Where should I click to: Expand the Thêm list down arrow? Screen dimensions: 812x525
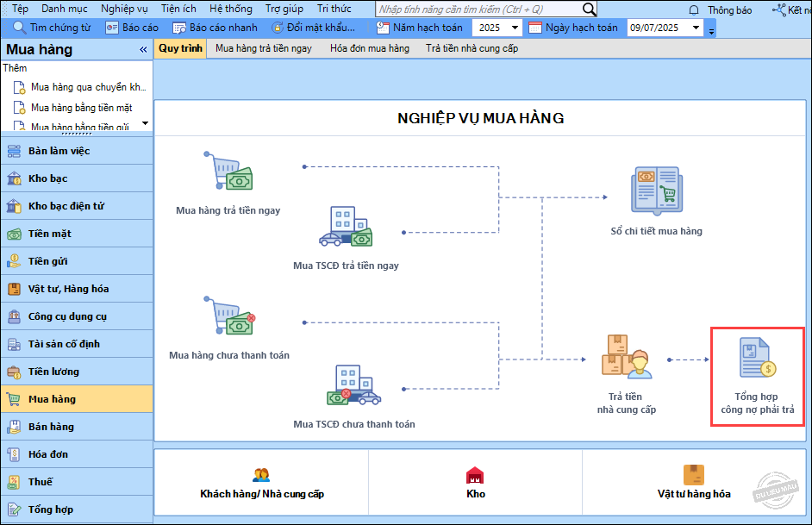click(x=146, y=123)
